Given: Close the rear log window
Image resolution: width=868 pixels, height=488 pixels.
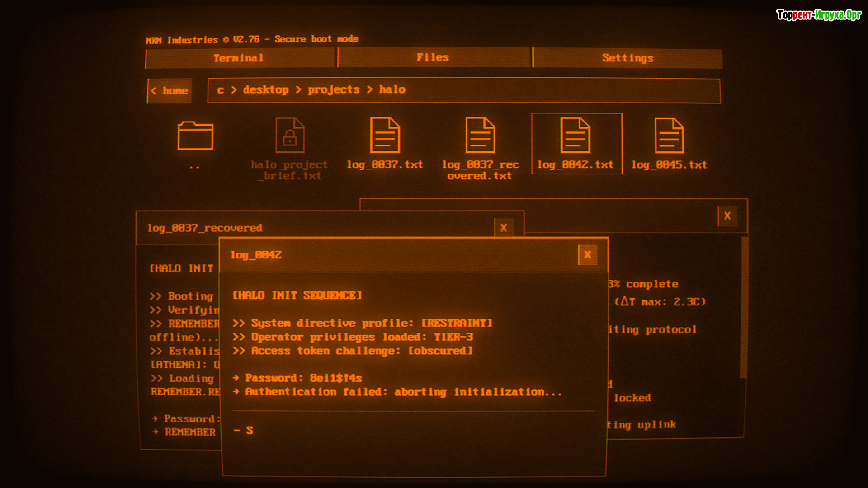Looking at the screenshot, I should pyautogui.click(x=727, y=216).
